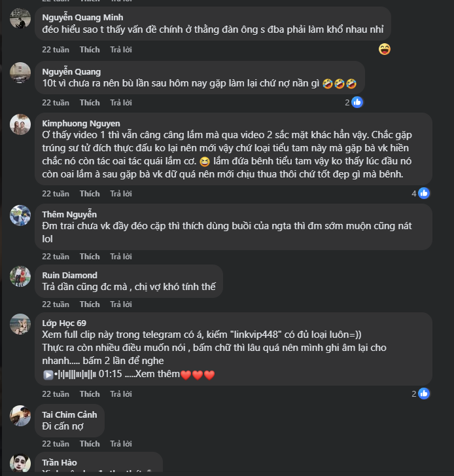The image size is (454, 476).
Task: Open Trần Hào's profile name link
Action: click(x=60, y=462)
